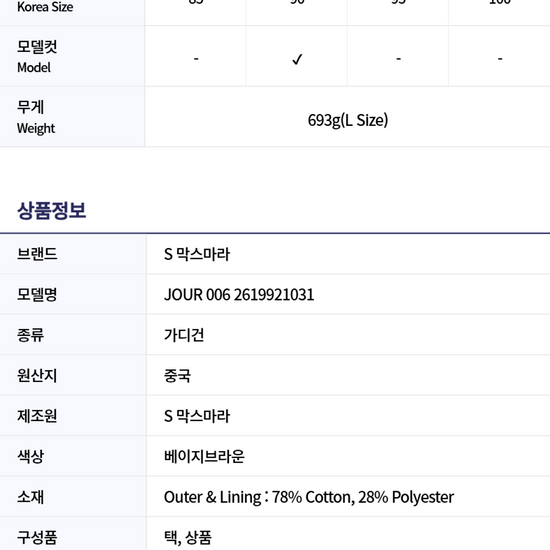
Task: Click the 가디건 product type value
Action: (x=184, y=335)
